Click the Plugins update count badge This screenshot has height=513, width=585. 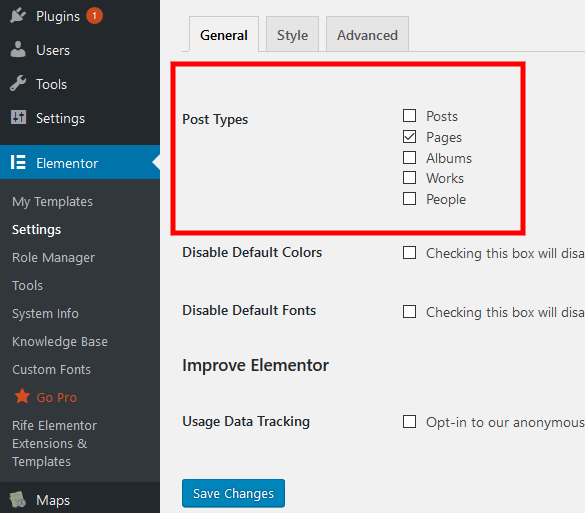(94, 16)
